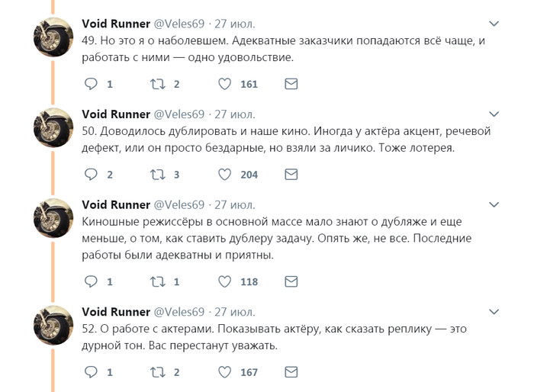The width and height of the screenshot is (534, 392).
Task: Open dropdown menu on tweet 52
Action: [x=495, y=312]
